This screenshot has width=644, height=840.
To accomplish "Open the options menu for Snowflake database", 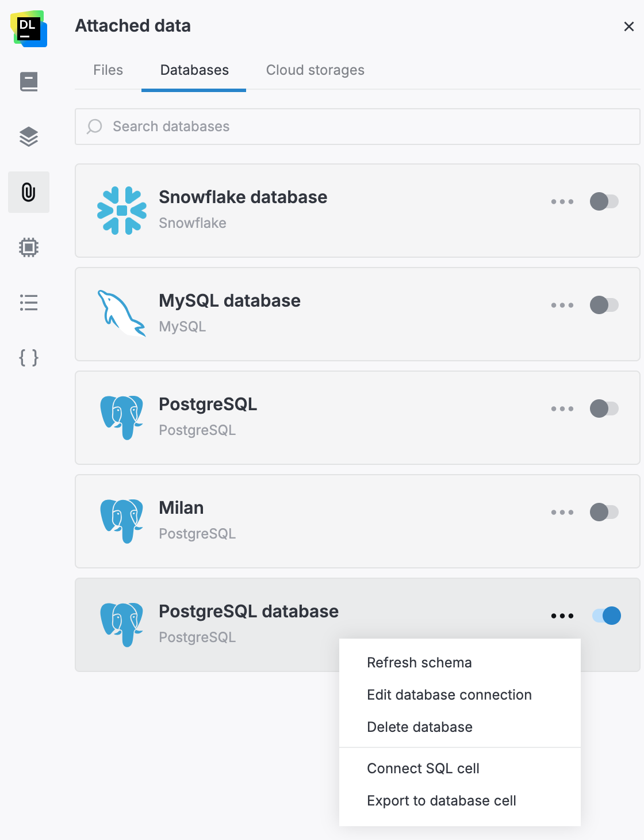I will coord(562,201).
